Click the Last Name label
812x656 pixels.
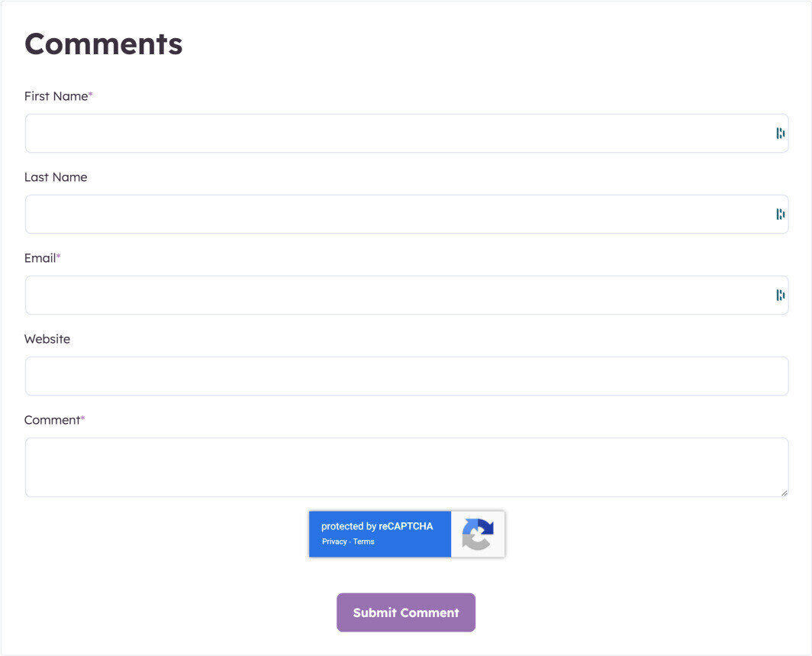[56, 177]
